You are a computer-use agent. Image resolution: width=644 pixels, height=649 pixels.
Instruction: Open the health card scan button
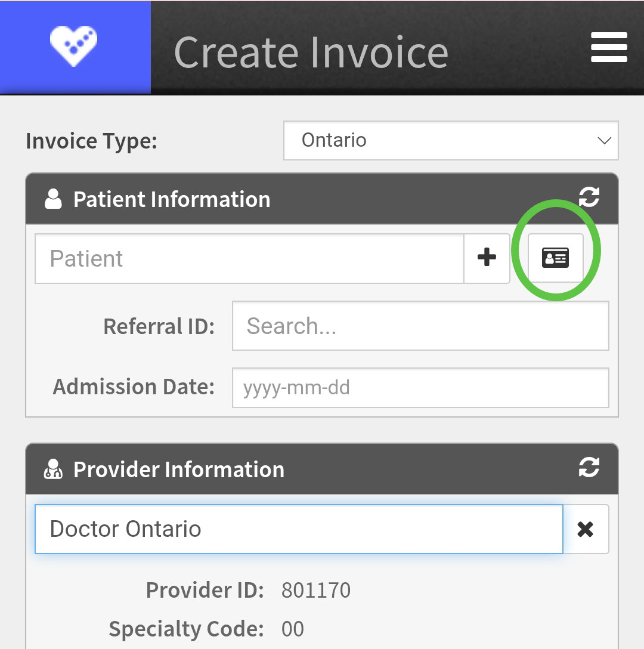(555, 258)
